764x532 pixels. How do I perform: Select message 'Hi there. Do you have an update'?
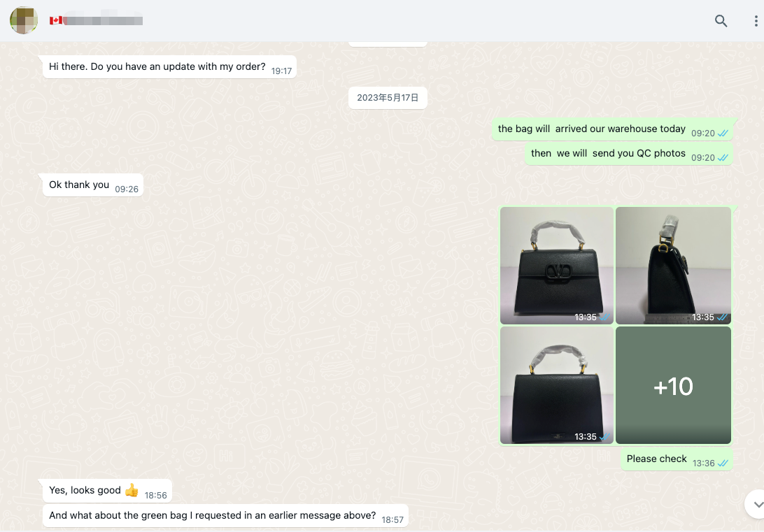169,67
